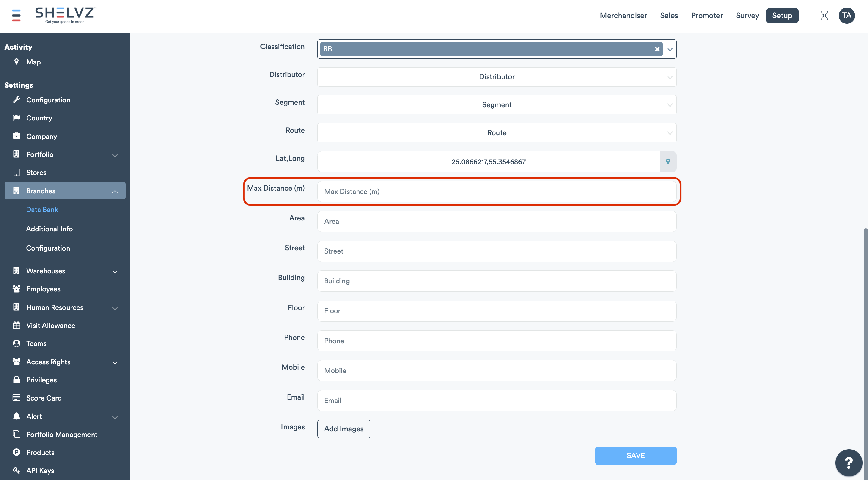Open the Segment dropdown

(497, 105)
